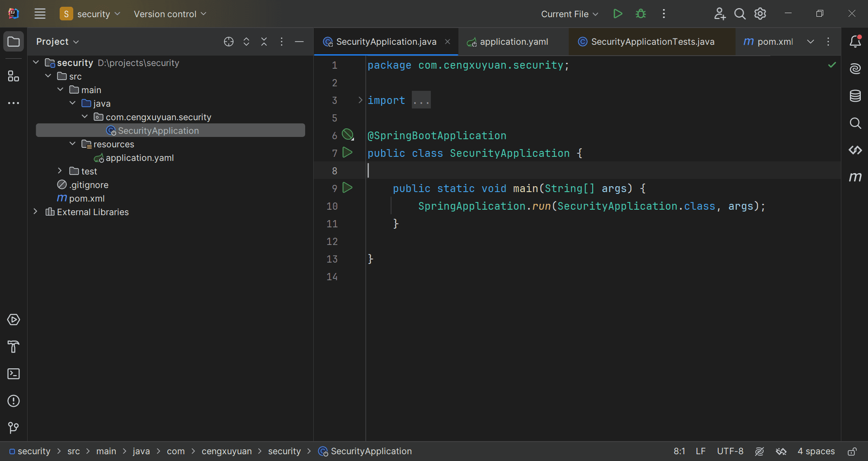This screenshot has height=461, width=868.
Task: Open editor tabs options menu
Action: (x=828, y=42)
